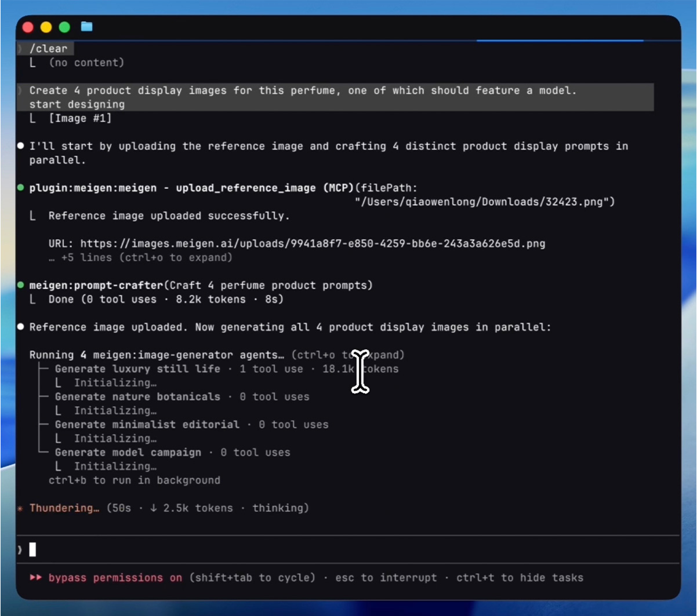Click the green zoom window button
This screenshot has height=616, width=697.
[x=64, y=27]
